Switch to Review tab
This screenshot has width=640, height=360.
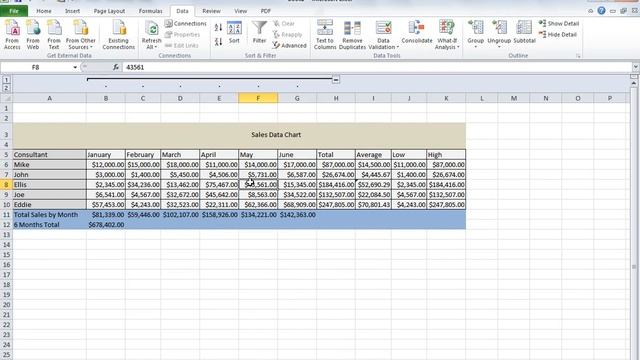pos(211,11)
